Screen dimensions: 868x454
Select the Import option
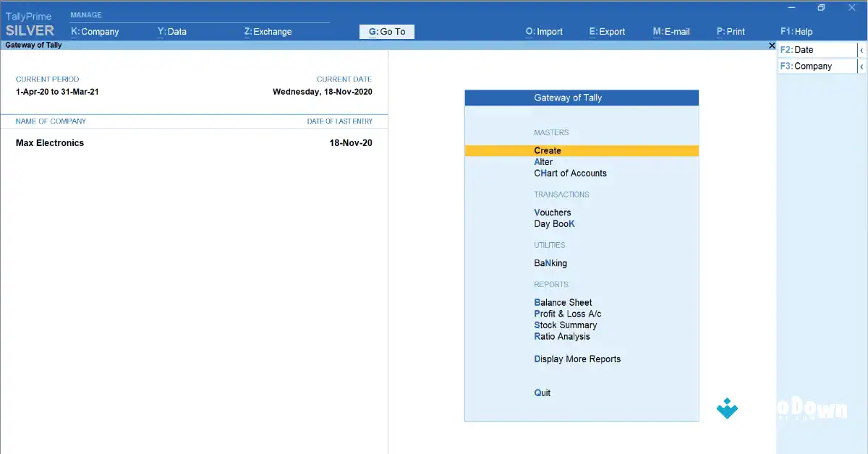coord(544,31)
